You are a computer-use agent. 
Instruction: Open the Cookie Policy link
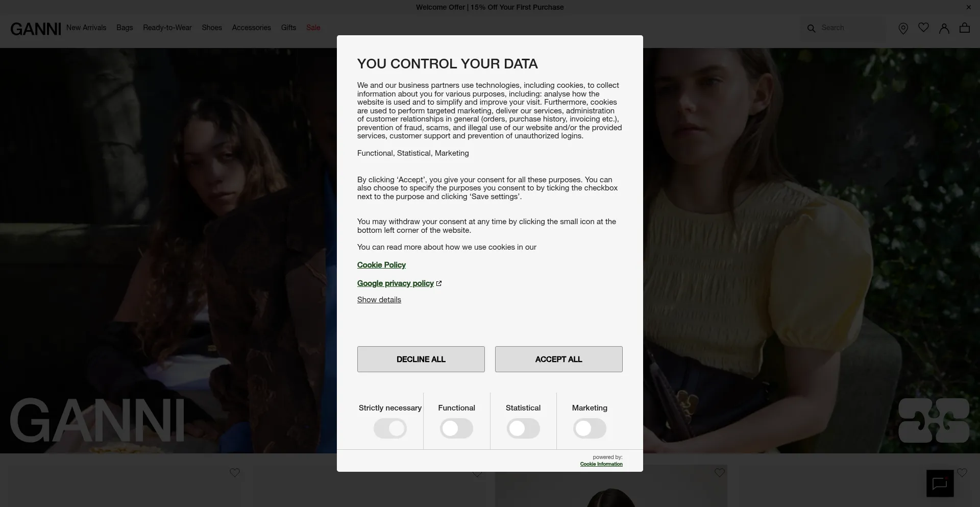pos(381,265)
